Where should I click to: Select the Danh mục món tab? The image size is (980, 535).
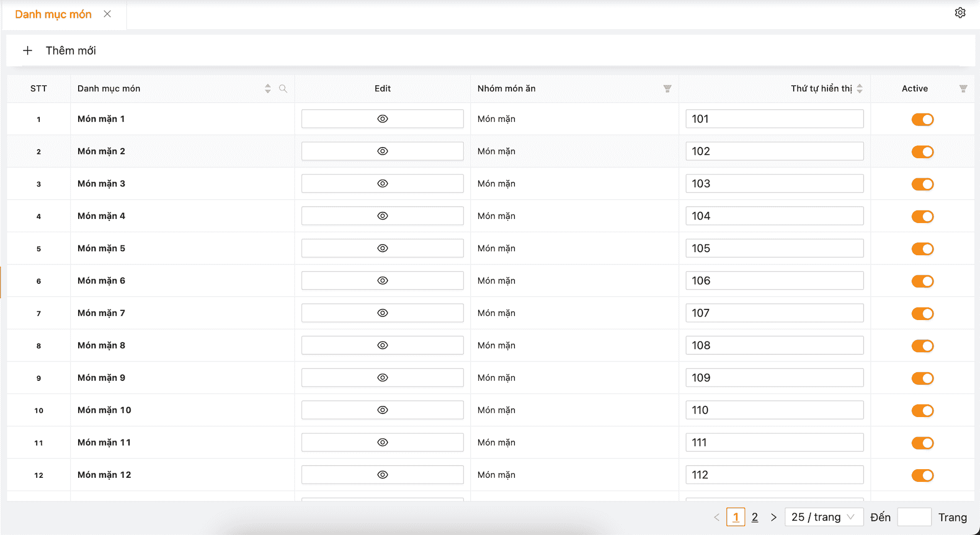pos(53,14)
